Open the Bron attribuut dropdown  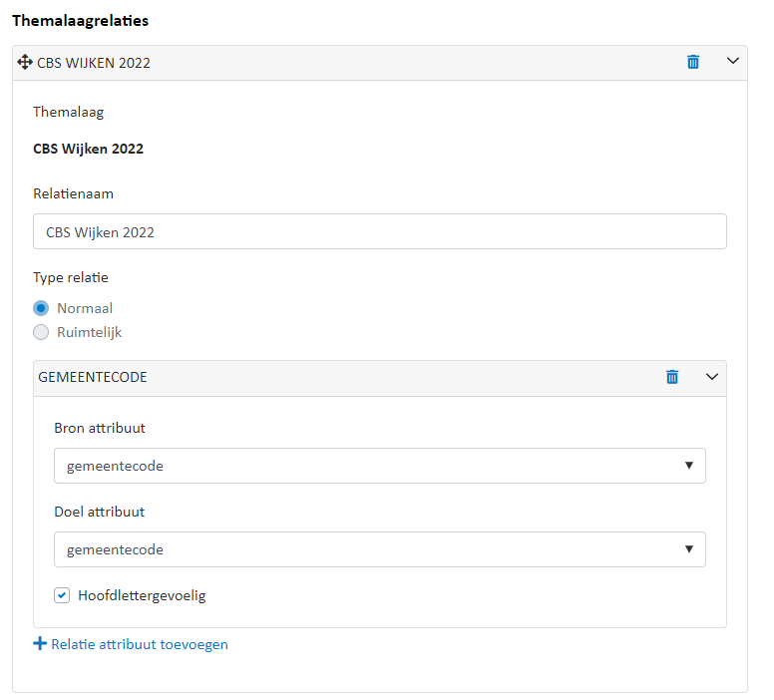[380, 466]
